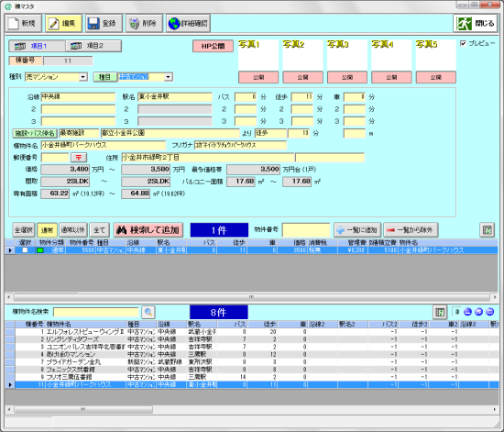
Task: Switch to the 項目1 tab
Action: (37, 46)
